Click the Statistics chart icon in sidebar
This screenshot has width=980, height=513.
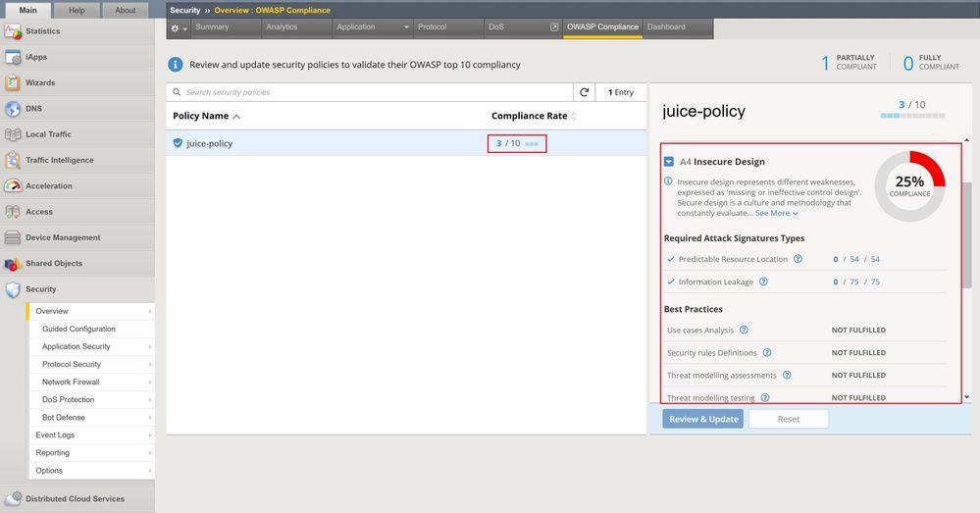[13, 31]
